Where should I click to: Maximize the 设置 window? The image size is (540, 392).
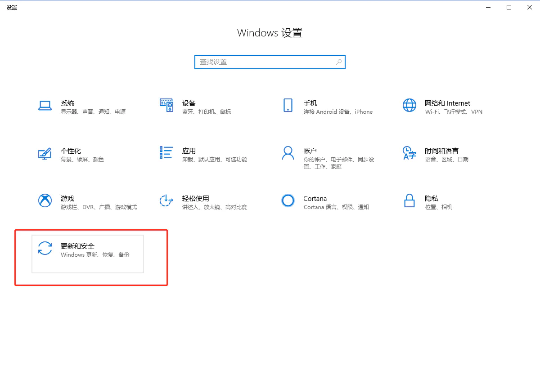(x=509, y=7)
